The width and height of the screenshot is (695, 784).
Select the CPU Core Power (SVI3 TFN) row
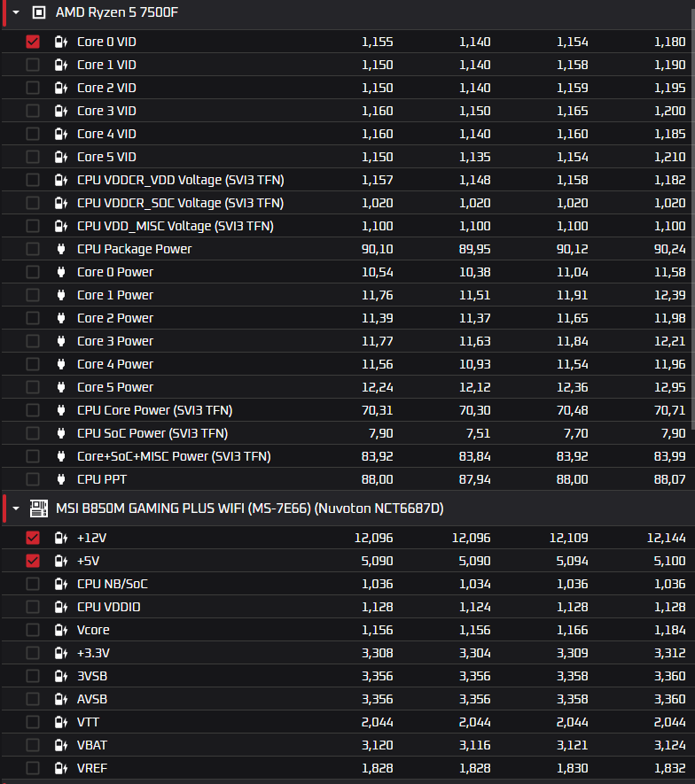154,410
